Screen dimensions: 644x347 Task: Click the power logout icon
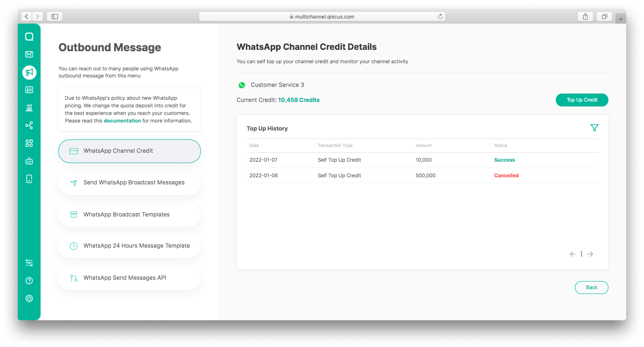coord(29,298)
